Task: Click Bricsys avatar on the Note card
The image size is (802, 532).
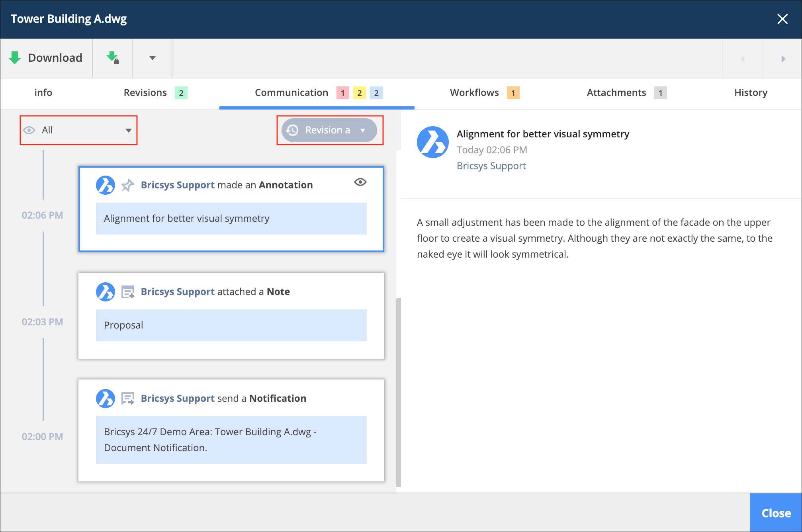Action: click(106, 292)
